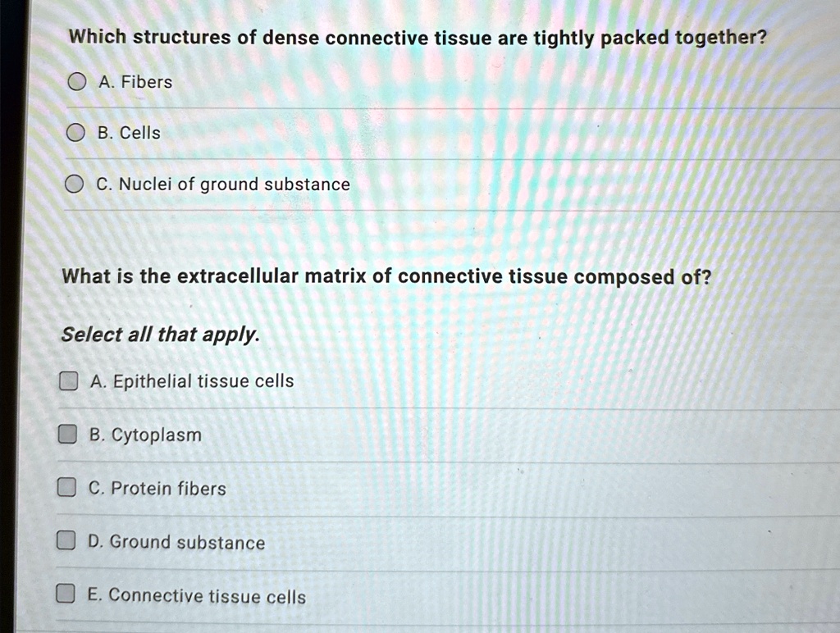Screen dimensions: 840x633
Task: Select option C. Nuclei of ground substance
Action: tap(75, 184)
